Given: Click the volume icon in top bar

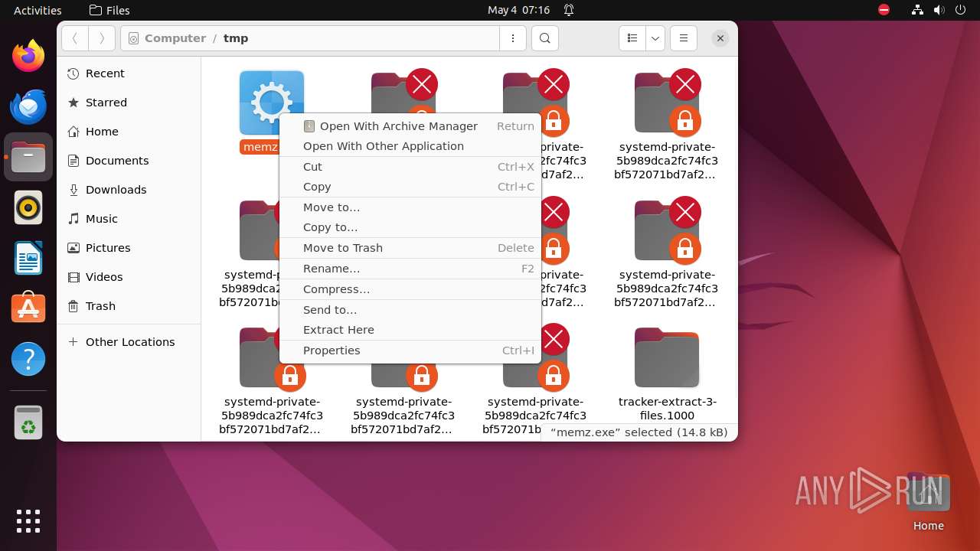Looking at the screenshot, I should tap(939, 10).
